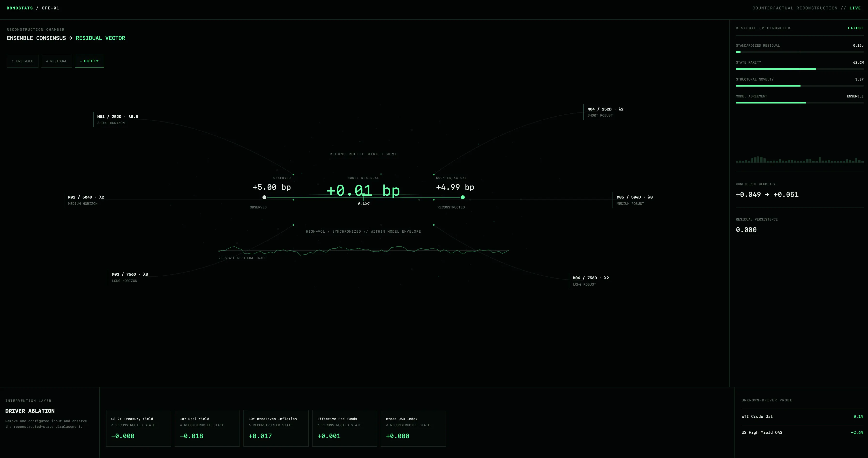Screen dimensions: 868x458
Task: Ablate the Effective Fed Funds driver
Action: pyautogui.click(x=345, y=428)
